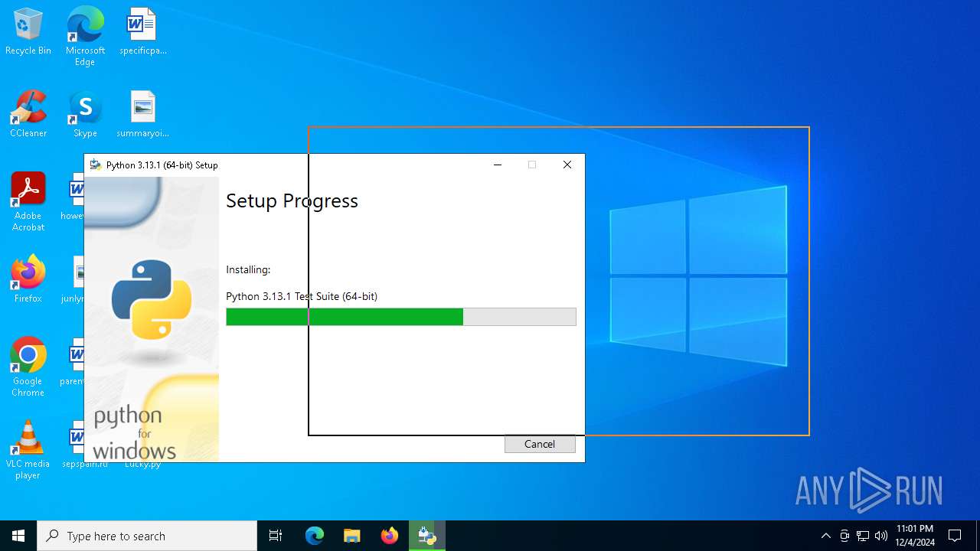Open the notification center icon
Viewport: 980px width, 551px height.
(955, 536)
